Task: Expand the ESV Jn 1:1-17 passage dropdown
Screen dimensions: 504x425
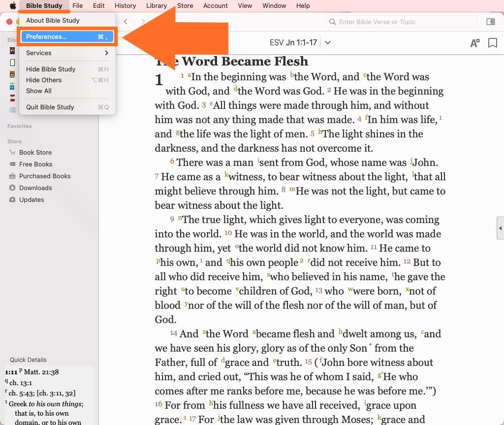Action: click(328, 43)
